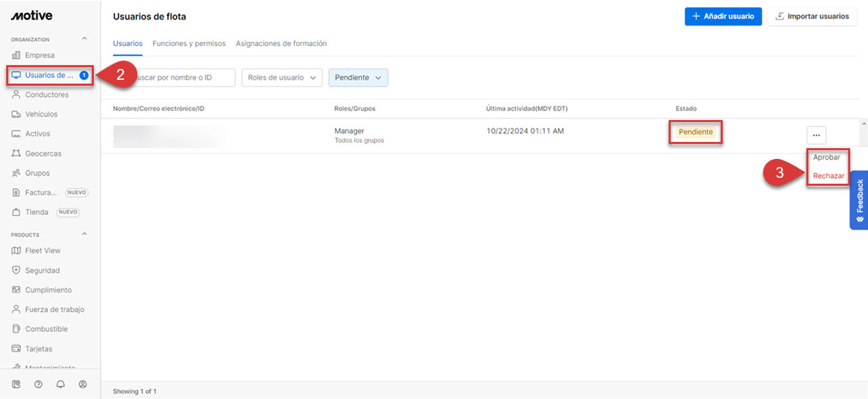Image resolution: width=868 pixels, height=399 pixels.
Task: Open Geocercas in the sidebar
Action: [x=43, y=154]
